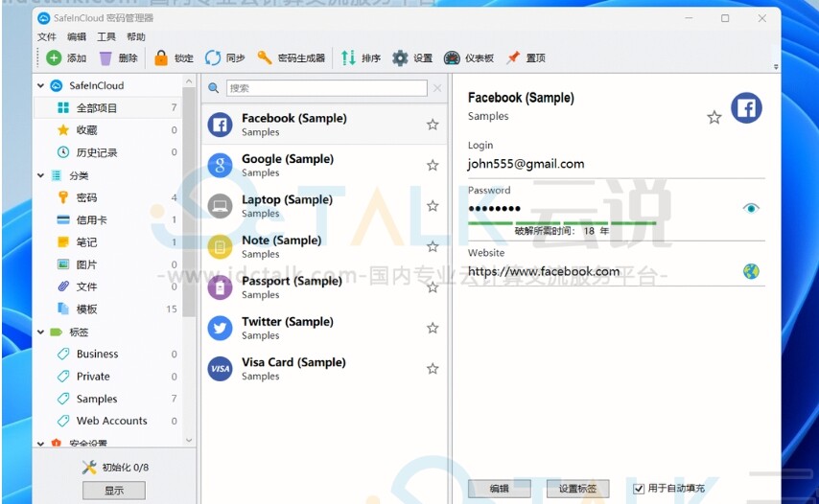Viewport: 819px width, 504px height.
Task: Select the 信用卡 category
Action: tap(108, 220)
